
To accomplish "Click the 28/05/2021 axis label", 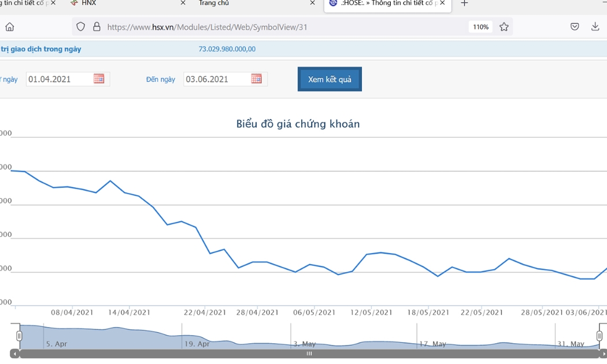I will point(542,313).
